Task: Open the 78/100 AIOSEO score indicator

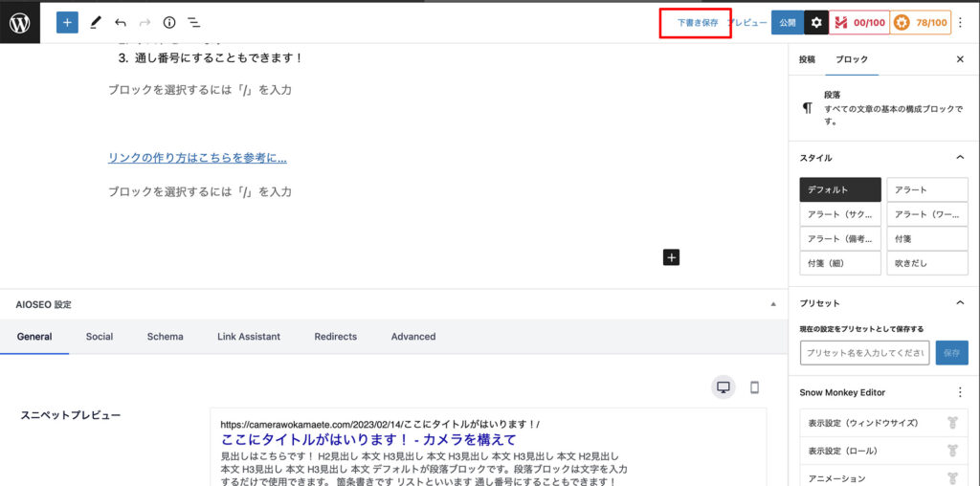Action: pos(920,23)
